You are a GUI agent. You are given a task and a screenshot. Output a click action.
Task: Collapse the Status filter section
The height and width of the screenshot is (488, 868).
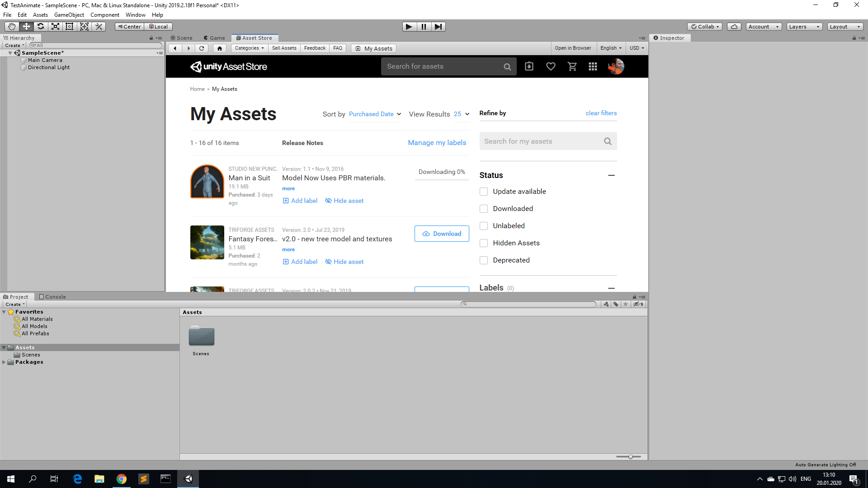click(611, 175)
